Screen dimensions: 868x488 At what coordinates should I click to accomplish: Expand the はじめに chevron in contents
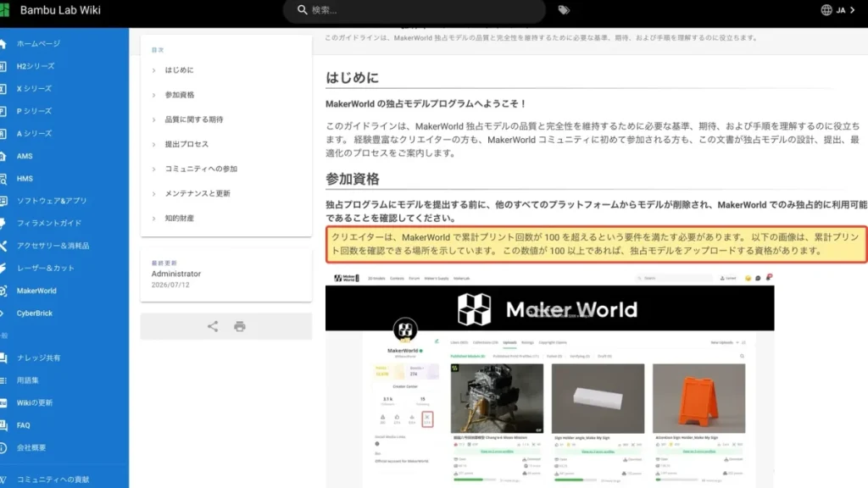tap(154, 70)
